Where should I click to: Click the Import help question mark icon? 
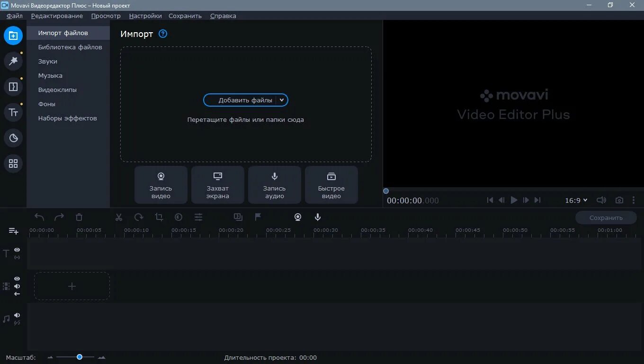click(x=163, y=34)
